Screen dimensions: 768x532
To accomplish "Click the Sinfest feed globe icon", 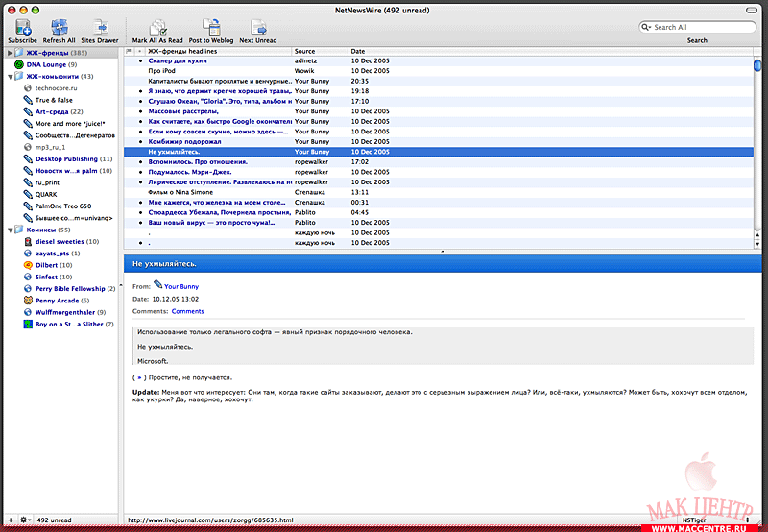I will tap(28, 277).
